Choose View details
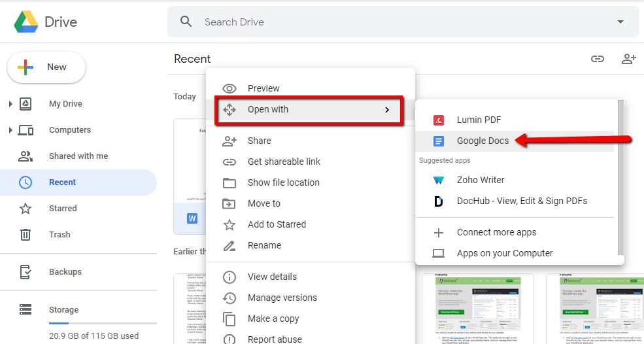The width and height of the screenshot is (644, 344). [311, 277]
